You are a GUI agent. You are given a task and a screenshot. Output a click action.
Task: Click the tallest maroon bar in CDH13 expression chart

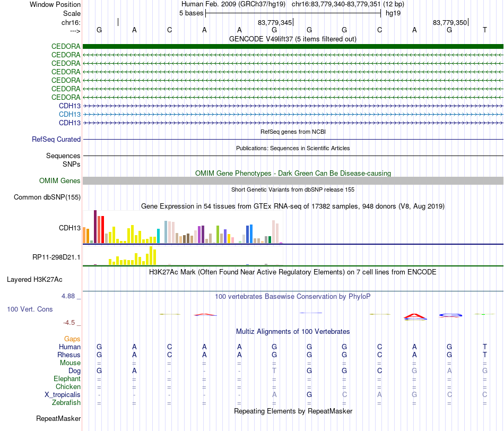95,227
